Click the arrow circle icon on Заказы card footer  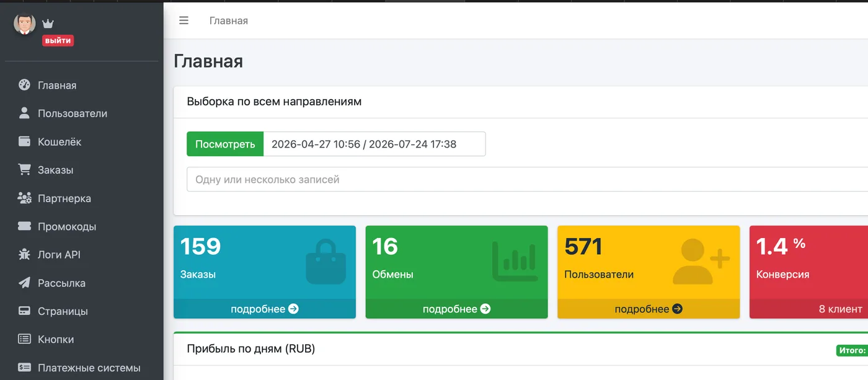pos(294,309)
